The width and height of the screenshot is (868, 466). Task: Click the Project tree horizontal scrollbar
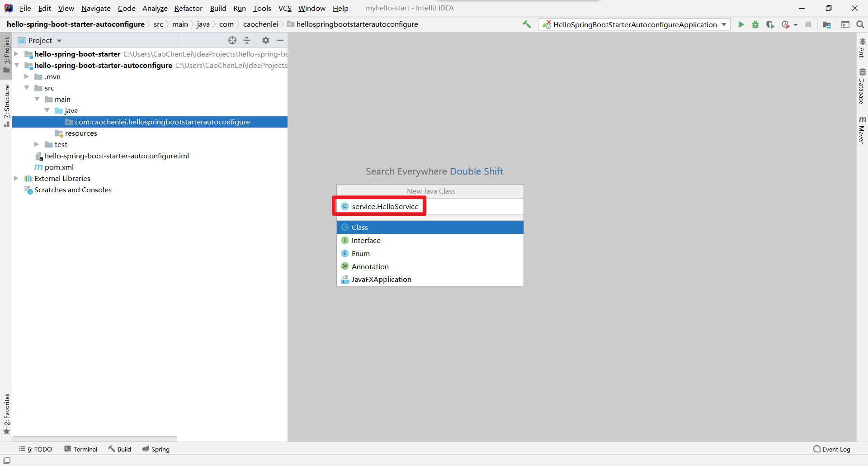point(94,438)
